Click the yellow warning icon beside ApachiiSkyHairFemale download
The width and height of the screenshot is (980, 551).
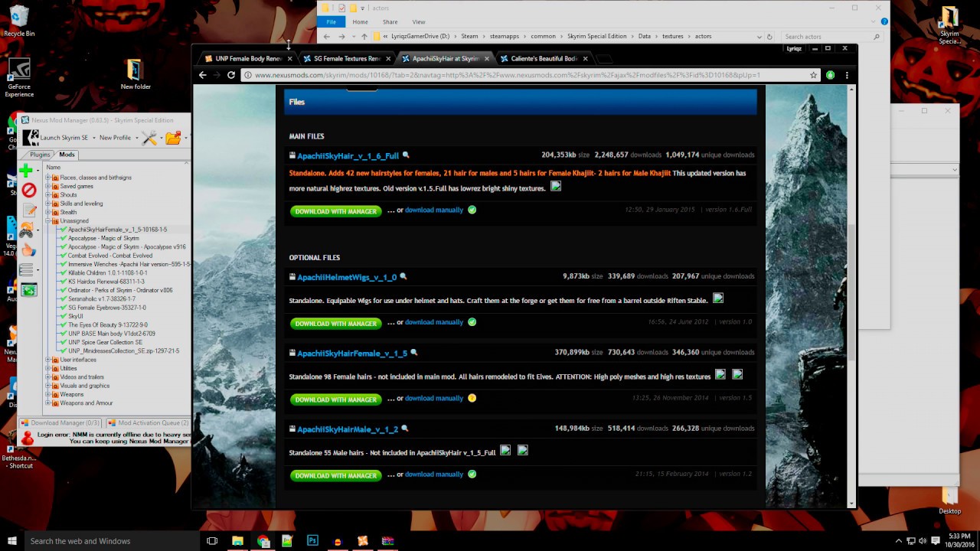[472, 398]
